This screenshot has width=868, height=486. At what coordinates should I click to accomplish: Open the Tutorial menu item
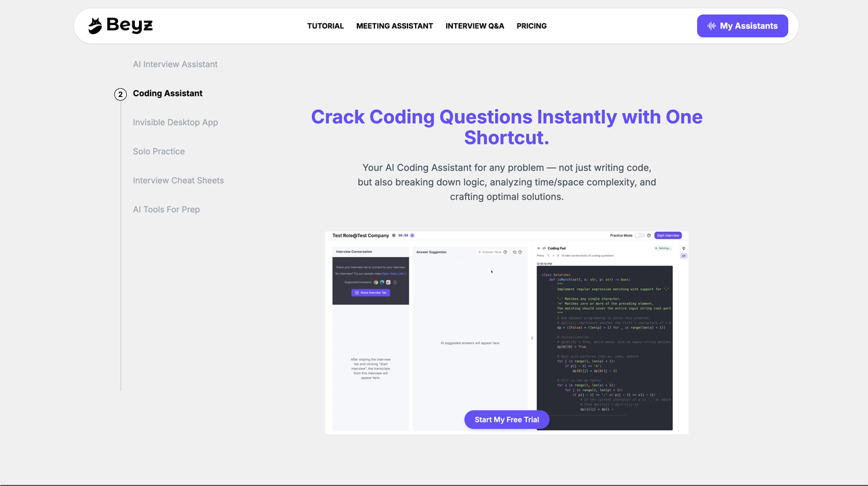click(325, 26)
